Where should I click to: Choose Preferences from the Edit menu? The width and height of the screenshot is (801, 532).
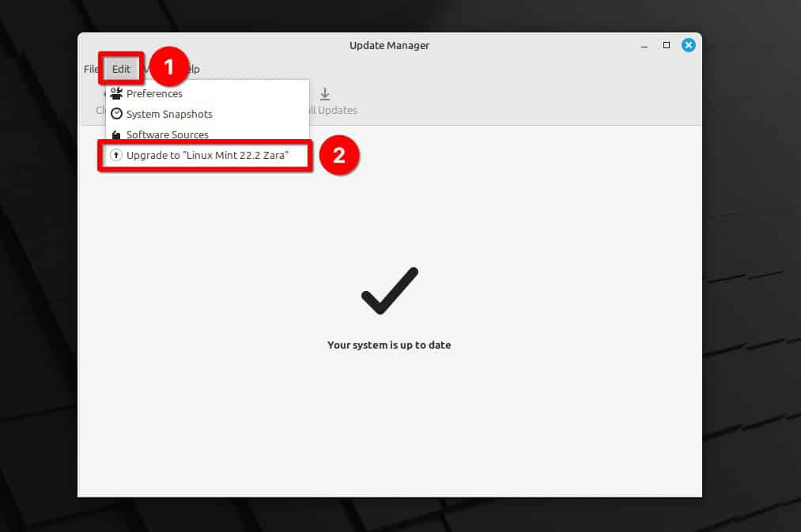coord(207,93)
